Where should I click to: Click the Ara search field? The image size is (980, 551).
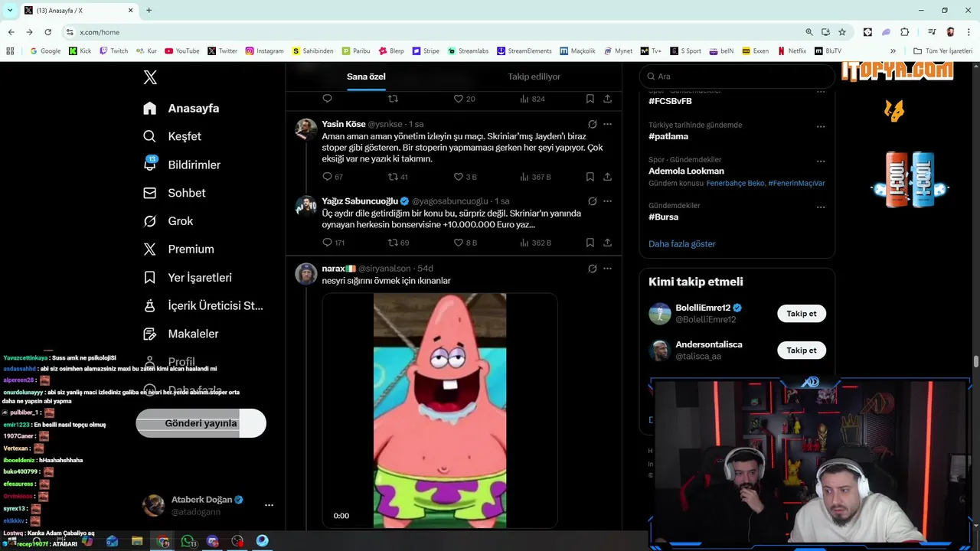pos(737,77)
